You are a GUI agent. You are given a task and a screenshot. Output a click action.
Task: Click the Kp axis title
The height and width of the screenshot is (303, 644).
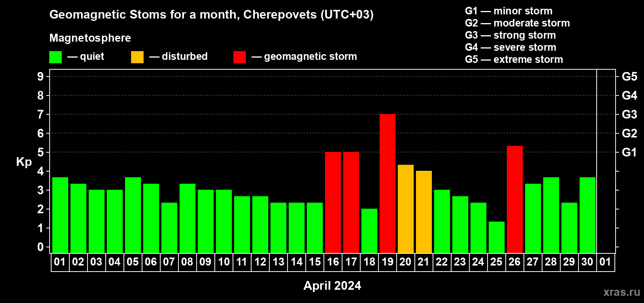pyautogui.click(x=24, y=162)
